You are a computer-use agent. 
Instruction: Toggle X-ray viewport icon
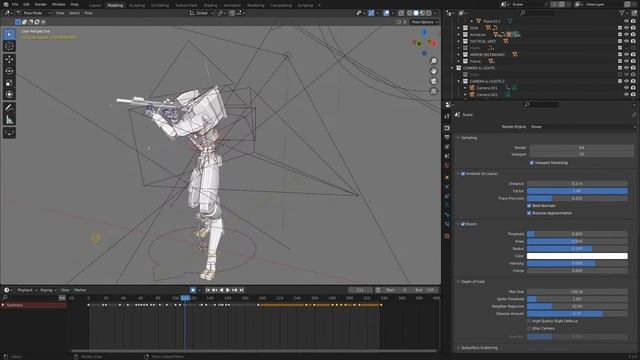(x=402, y=13)
